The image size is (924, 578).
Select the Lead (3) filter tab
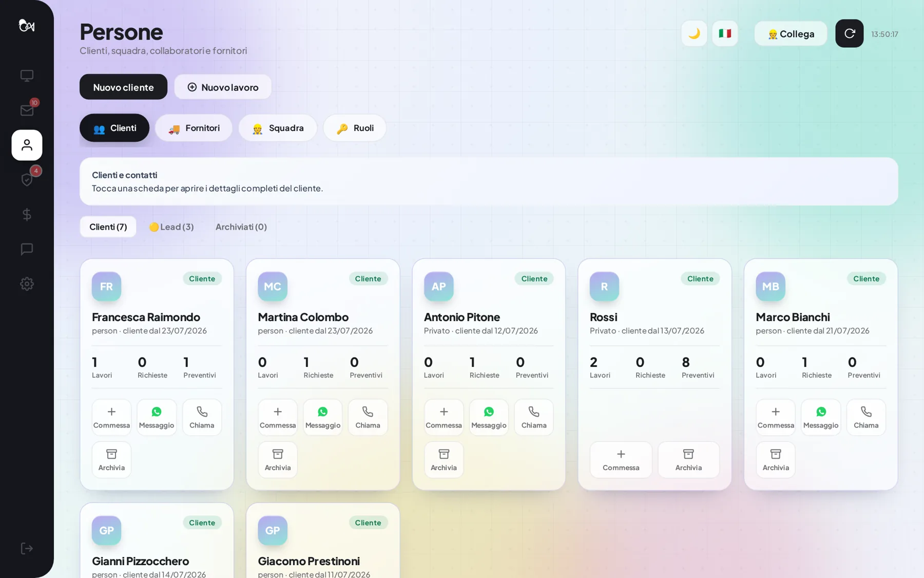click(171, 227)
